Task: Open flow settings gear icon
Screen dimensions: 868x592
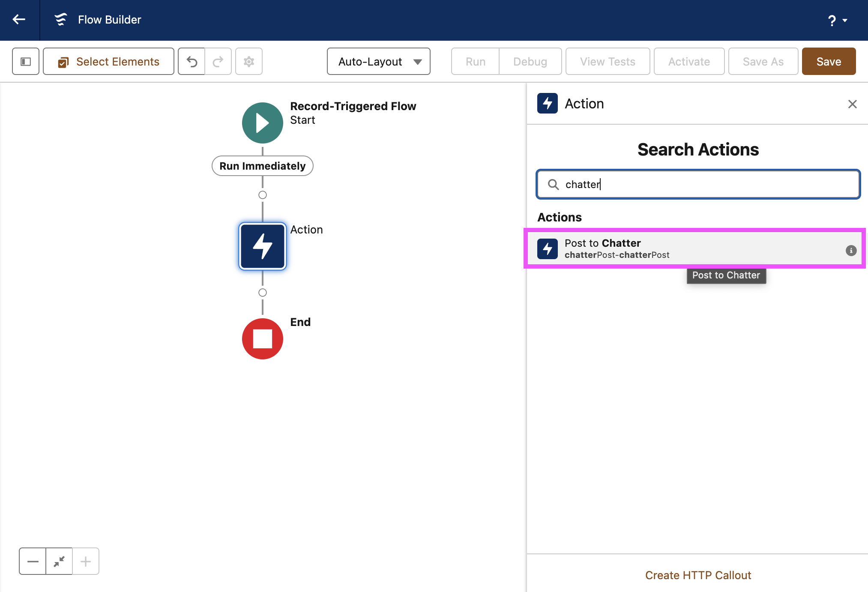Action: coord(249,62)
